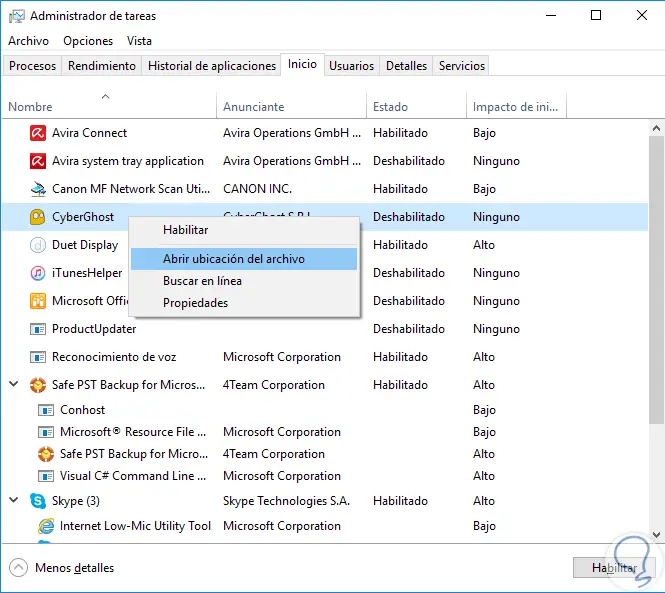Screen dimensions: 665x593
Task: Switch to the Procesos tab
Action: 32,66
